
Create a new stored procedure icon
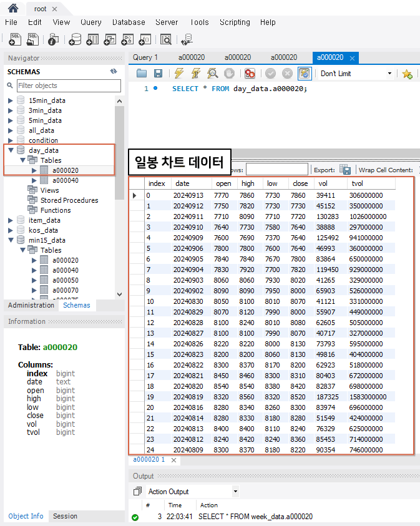pos(127,39)
